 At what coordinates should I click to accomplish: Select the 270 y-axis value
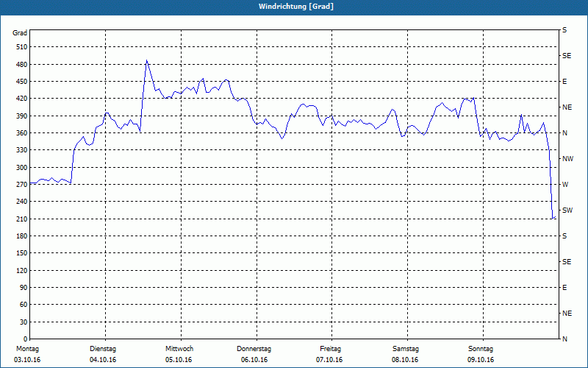(22, 185)
